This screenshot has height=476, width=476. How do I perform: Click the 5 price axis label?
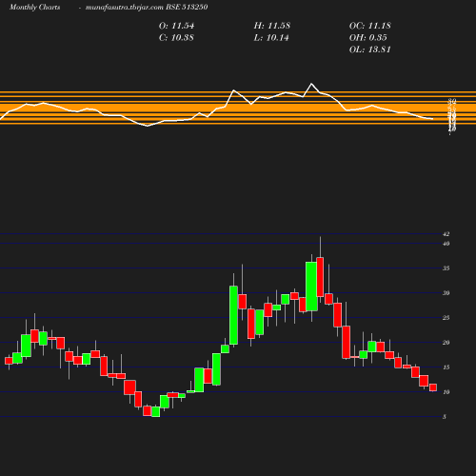(445, 417)
